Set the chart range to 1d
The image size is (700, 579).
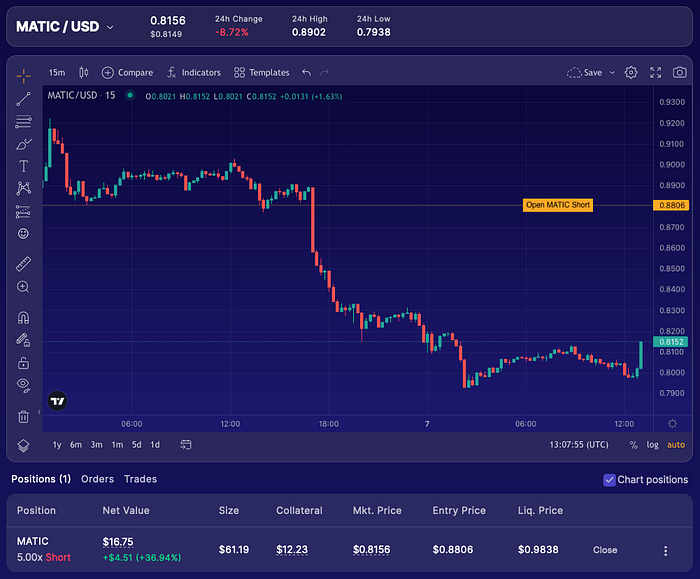coord(155,445)
